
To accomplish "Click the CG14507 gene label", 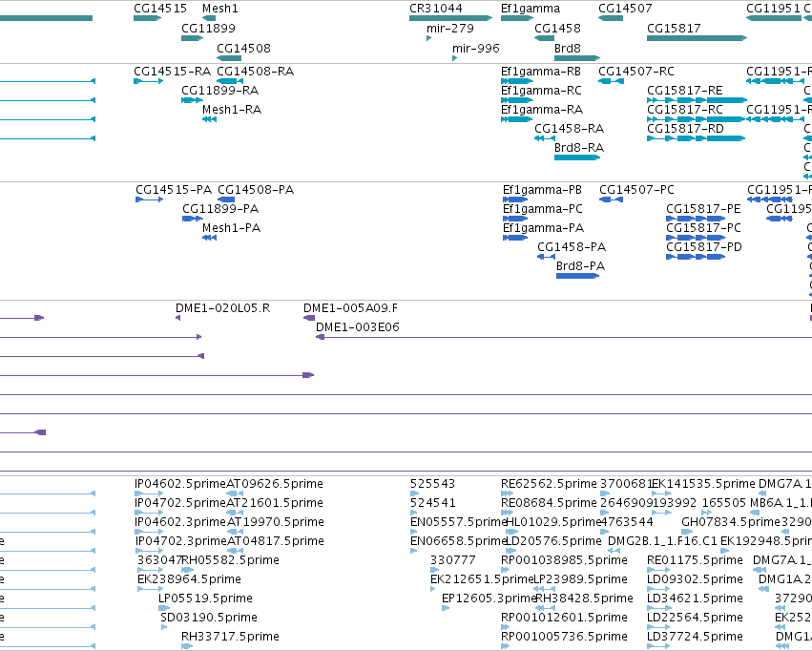I will [x=625, y=9].
